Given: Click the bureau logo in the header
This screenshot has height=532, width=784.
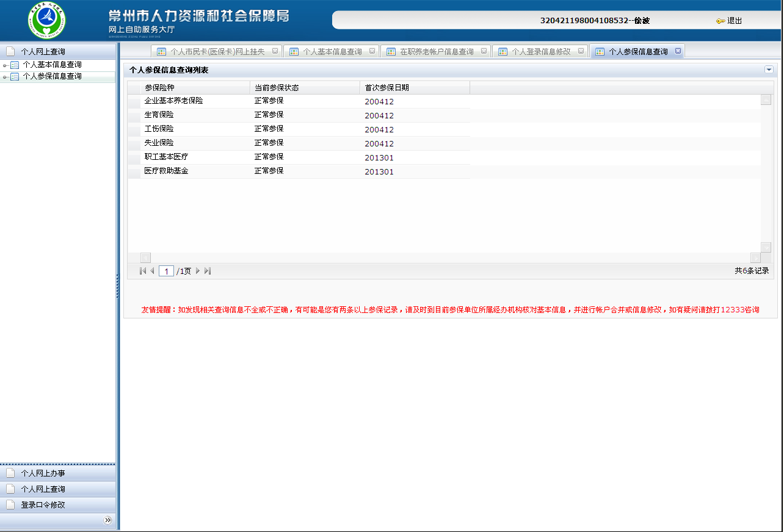Looking at the screenshot, I should pos(46,21).
